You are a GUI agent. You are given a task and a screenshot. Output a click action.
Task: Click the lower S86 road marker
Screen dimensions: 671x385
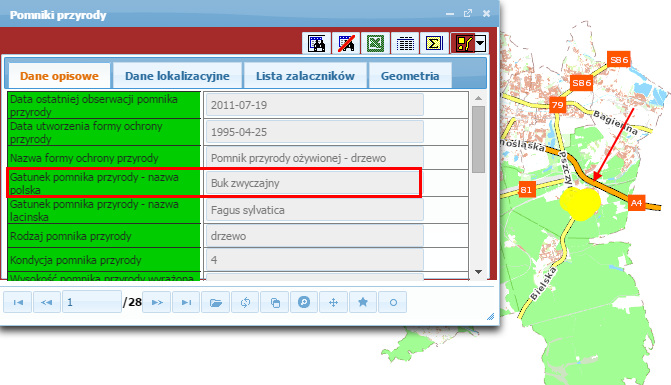tap(582, 83)
